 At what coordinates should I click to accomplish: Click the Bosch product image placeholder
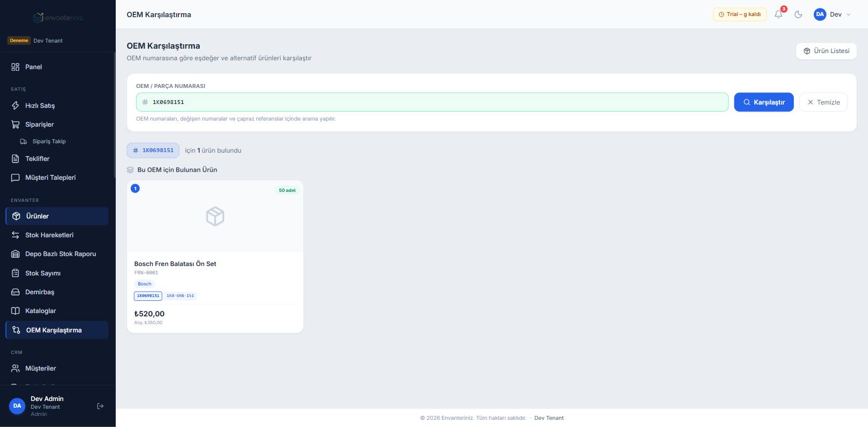click(x=215, y=216)
